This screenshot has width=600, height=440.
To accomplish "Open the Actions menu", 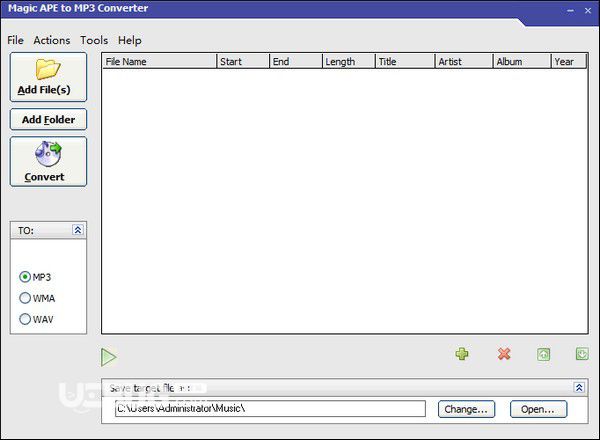I will (x=52, y=40).
